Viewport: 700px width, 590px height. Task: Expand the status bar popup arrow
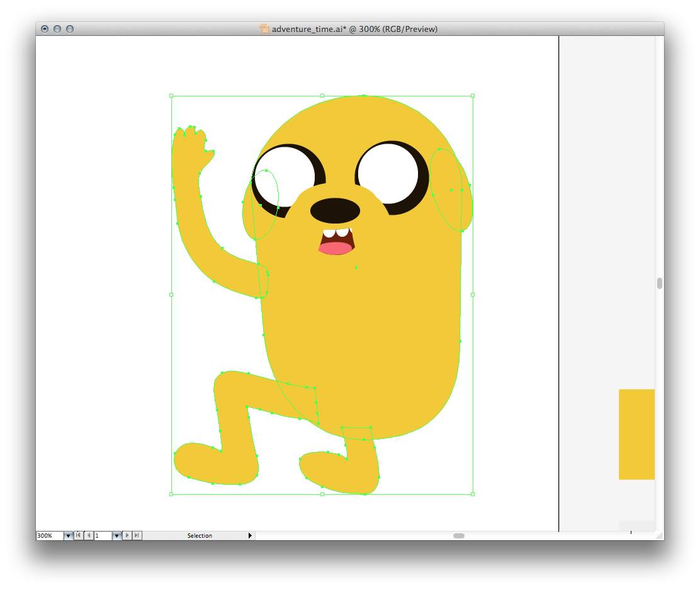click(250, 536)
